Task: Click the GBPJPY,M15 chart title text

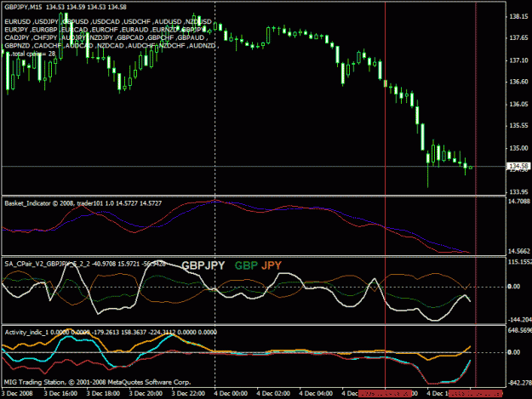Action: [66, 7]
